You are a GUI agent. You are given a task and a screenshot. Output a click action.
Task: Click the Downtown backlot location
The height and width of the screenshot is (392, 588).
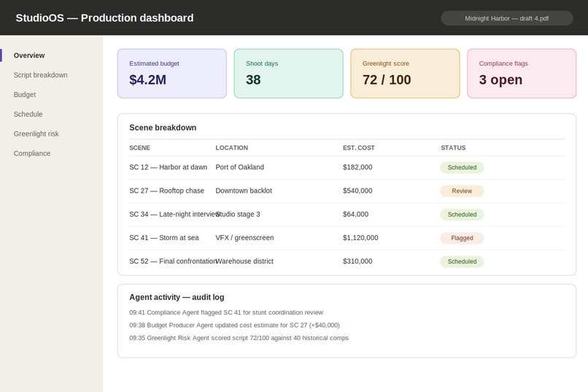coord(244,191)
